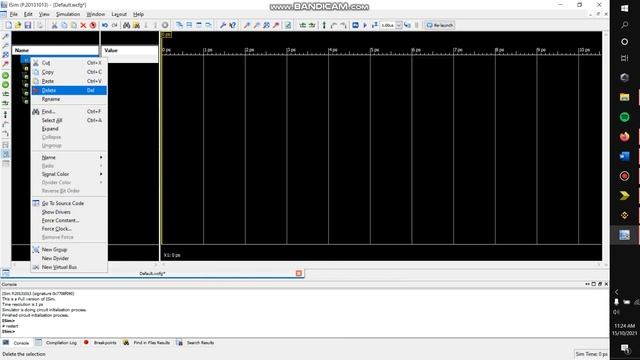The height and width of the screenshot is (360, 640).
Task: Switch to the Console tab
Action: click(x=21, y=343)
